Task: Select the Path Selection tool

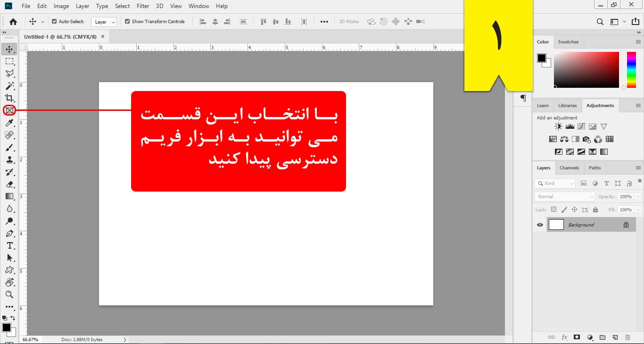Action: pos(9,258)
